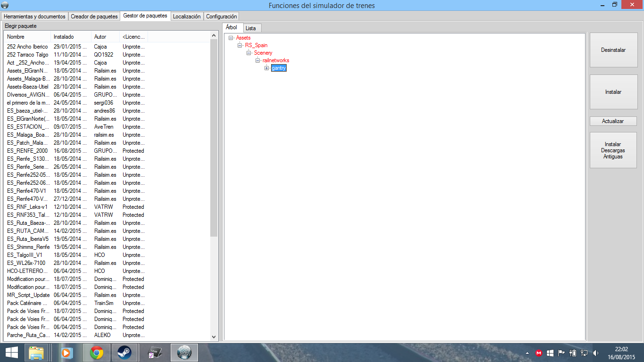
Task: Click the package list scrollbar thumb
Action: pyautogui.click(x=214, y=139)
